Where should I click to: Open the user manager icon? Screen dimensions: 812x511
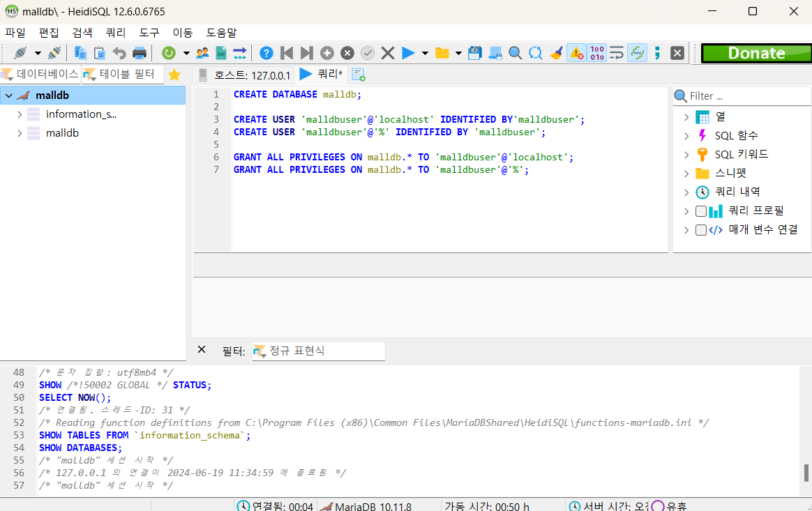(x=202, y=53)
